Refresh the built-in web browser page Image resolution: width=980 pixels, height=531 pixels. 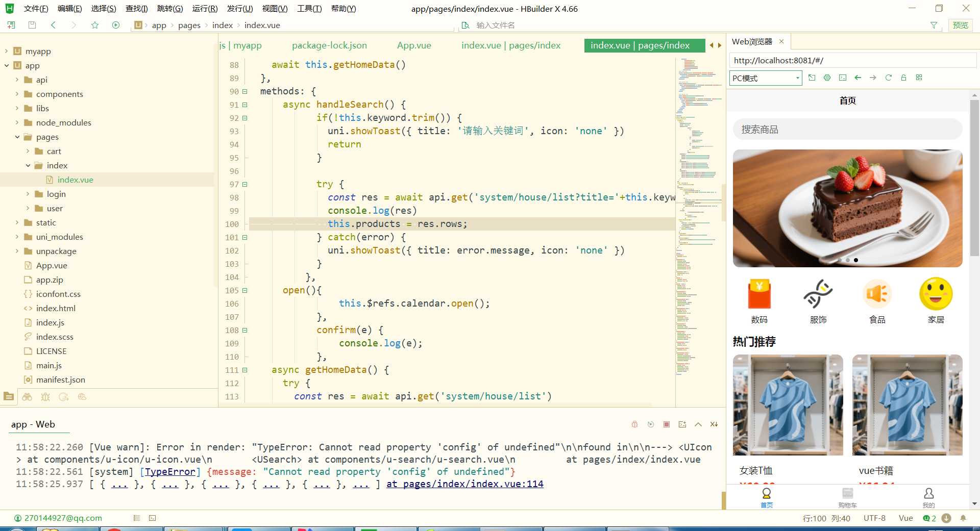coord(888,78)
